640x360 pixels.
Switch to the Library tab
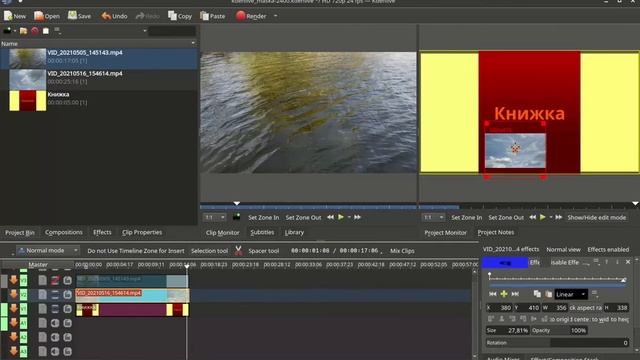(294, 232)
